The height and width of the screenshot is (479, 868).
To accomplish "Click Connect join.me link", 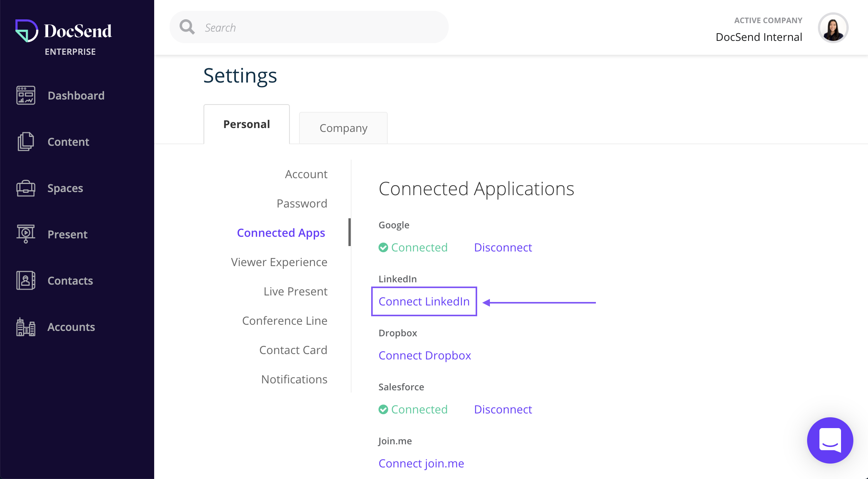I will coord(421,463).
